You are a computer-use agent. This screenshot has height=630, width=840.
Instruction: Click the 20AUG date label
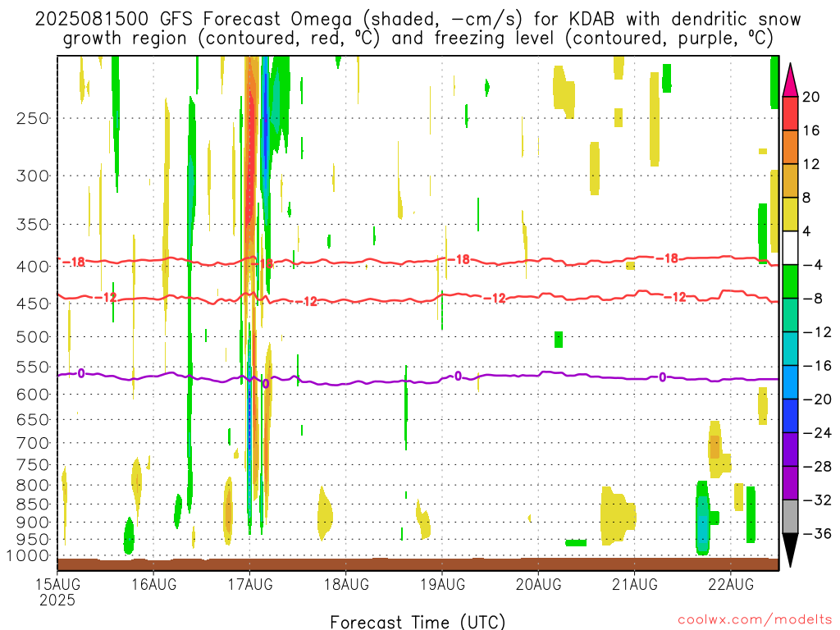click(538, 584)
